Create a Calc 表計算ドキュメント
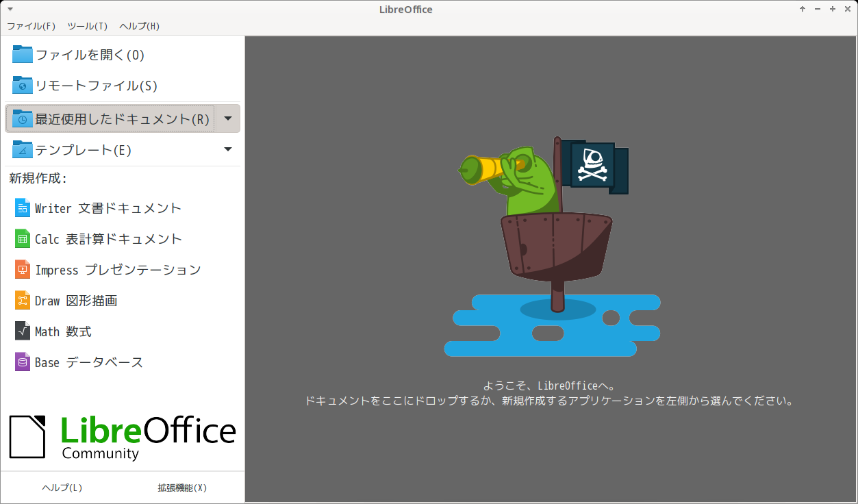Screen dimensions: 858x504 (109, 239)
